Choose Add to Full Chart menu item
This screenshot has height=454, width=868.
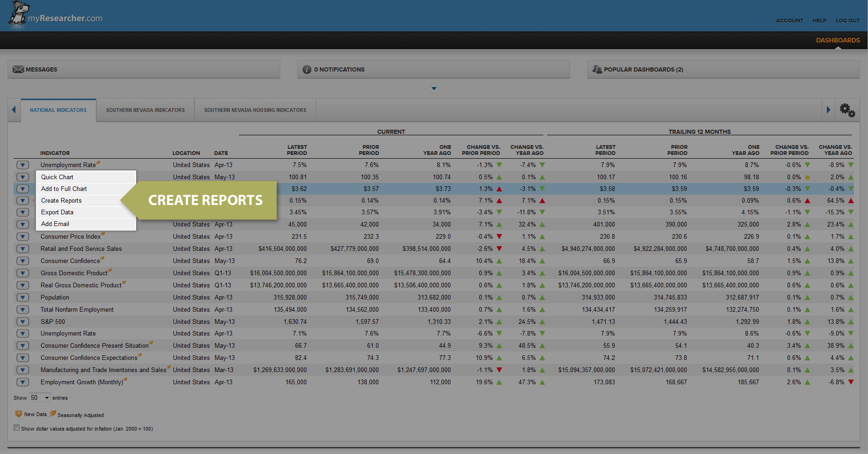coord(86,189)
